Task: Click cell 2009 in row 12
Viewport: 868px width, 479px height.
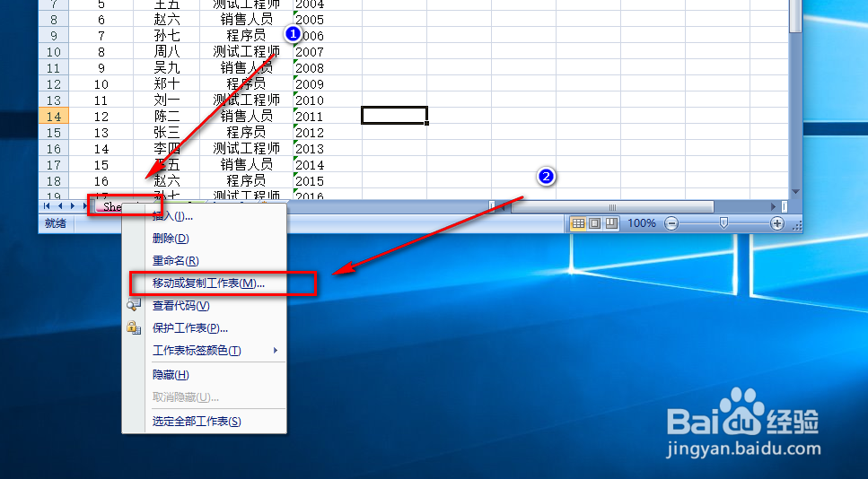Action: [327, 84]
